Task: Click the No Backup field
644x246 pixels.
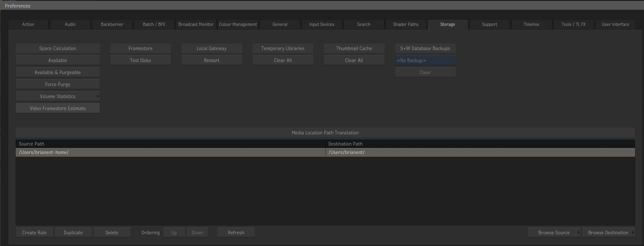Action: [x=425, y=60]
